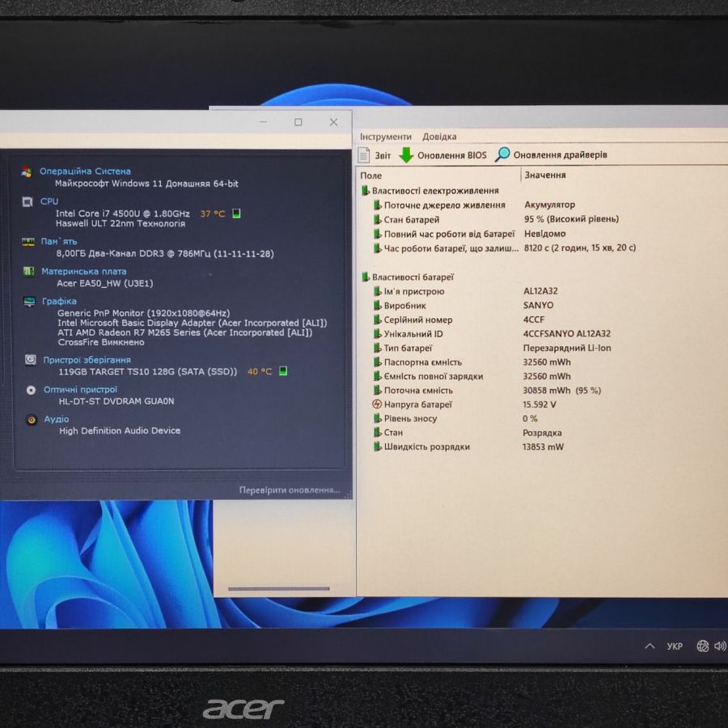The height and width of the screenshot is (728, 728).
Task: Maximize the Speccy window
Action: (x=298, y=122)
